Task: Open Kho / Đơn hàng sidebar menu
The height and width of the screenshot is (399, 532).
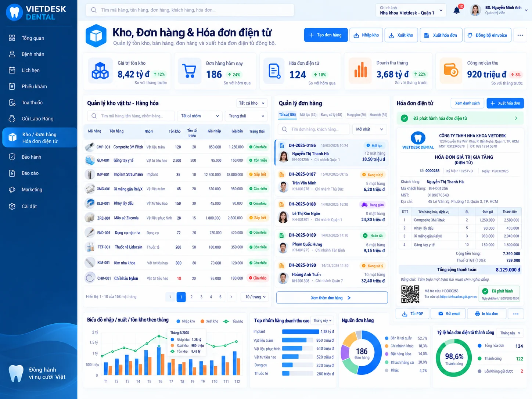Action: point(39,138)
